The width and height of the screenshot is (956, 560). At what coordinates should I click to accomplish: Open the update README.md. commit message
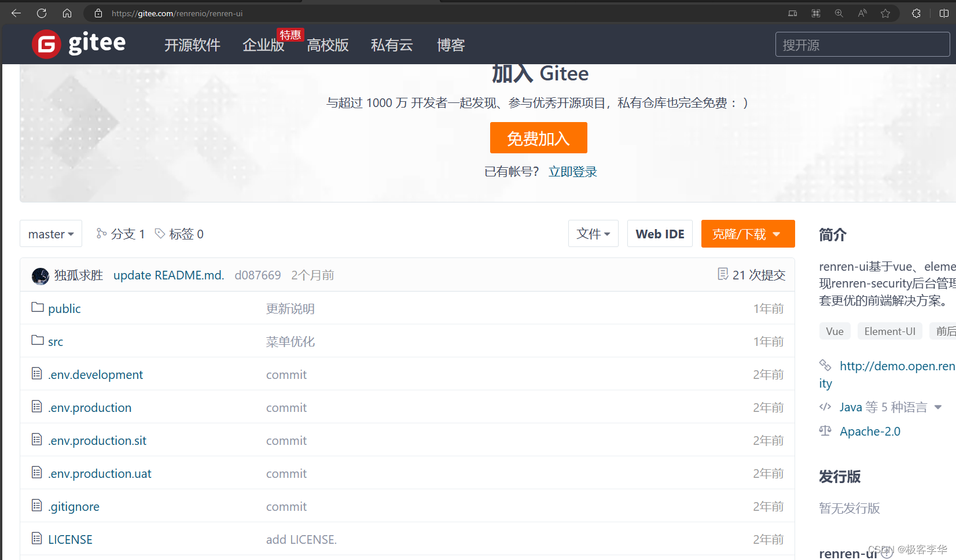click(168, 275)
